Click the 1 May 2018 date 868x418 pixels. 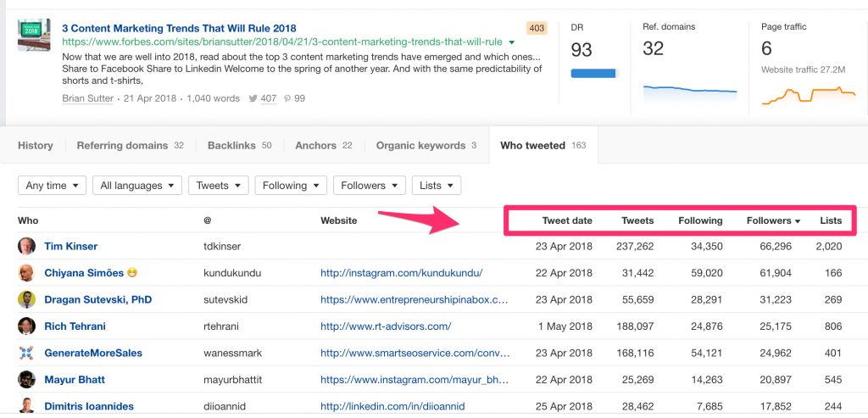[565, 326]
